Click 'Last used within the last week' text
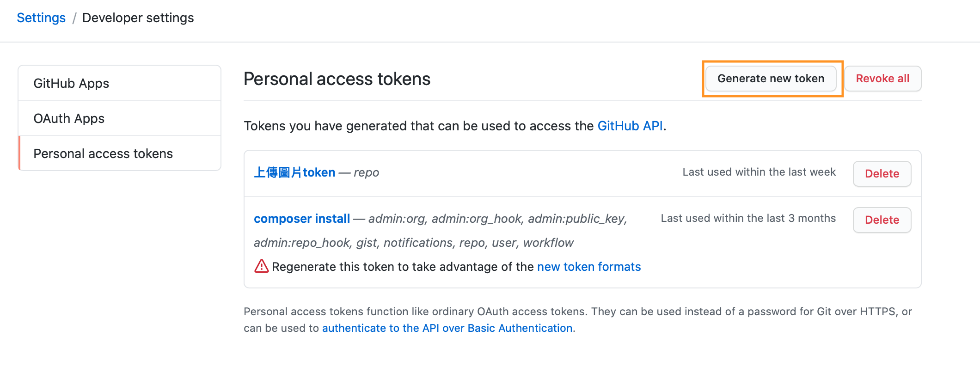Viewport: 980px width, 367px height. pyautogui.click(x=759, y=172)
